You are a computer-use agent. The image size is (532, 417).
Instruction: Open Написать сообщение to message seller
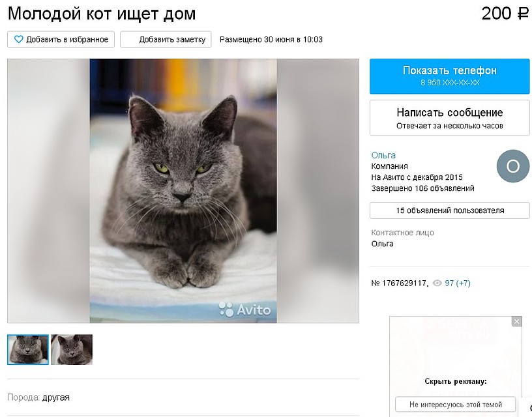[x=450, y=118]
